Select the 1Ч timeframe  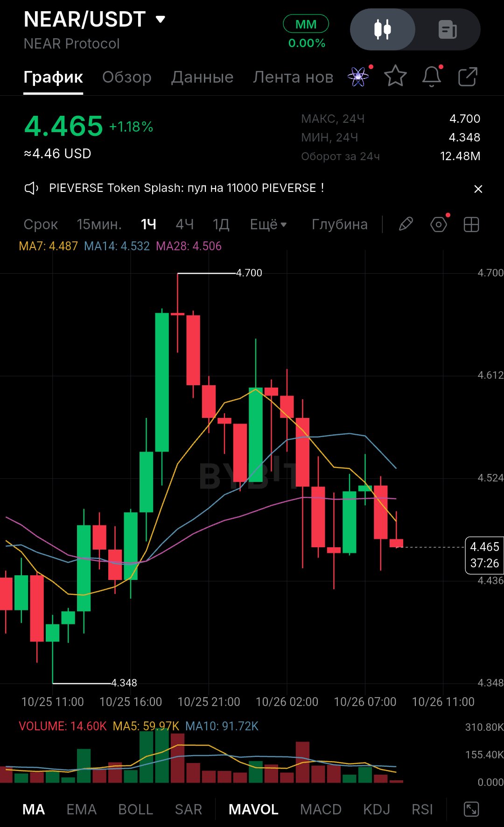pos(148,225)
